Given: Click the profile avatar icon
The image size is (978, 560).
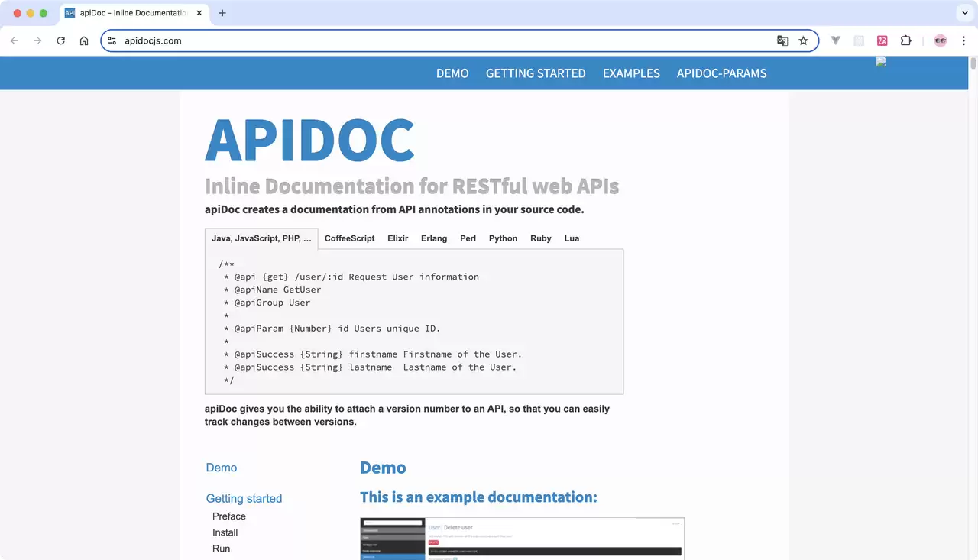Looking at the screenshot, I should click(941, 40).
